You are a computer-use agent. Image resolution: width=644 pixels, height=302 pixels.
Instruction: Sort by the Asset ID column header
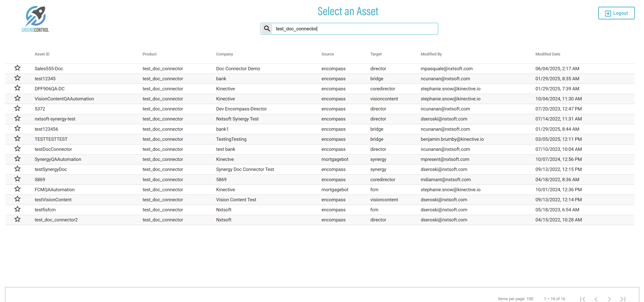click(x=42, y=54)
